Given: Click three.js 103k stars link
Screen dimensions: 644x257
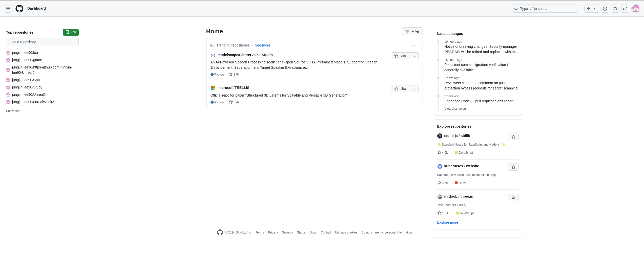Looking at the screenshot, I should [x=443, y=213].
